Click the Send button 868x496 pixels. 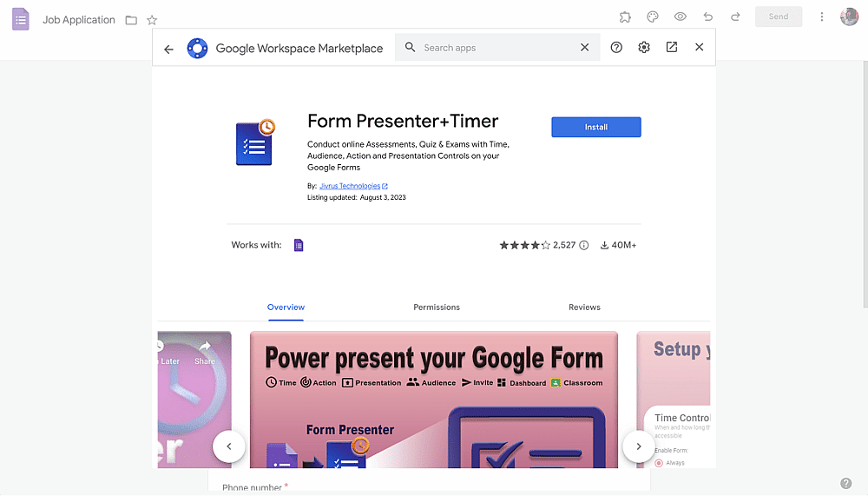click(779, 17)
